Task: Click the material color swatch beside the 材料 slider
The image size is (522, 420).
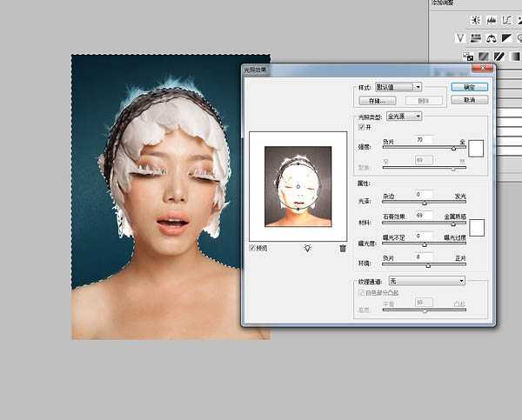Action: point(477,228)
